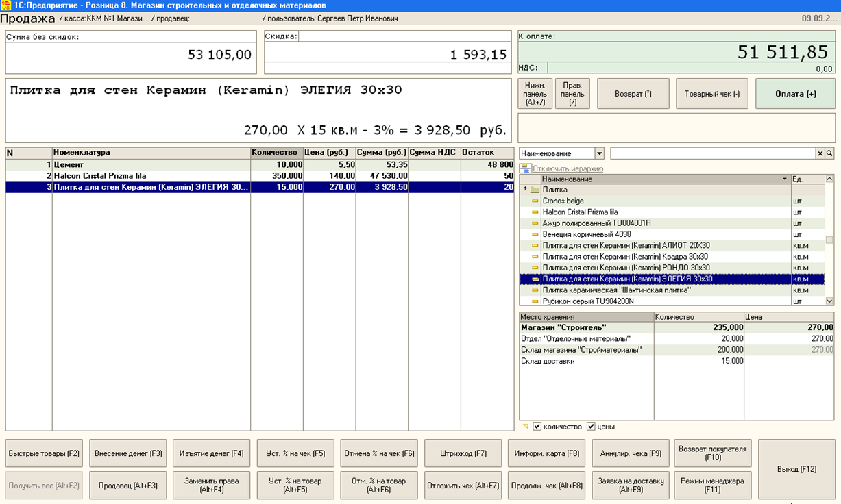Click the yellow filter icon near количество checkbox
This screenshot has width=841, height=504.
[526, 427]
